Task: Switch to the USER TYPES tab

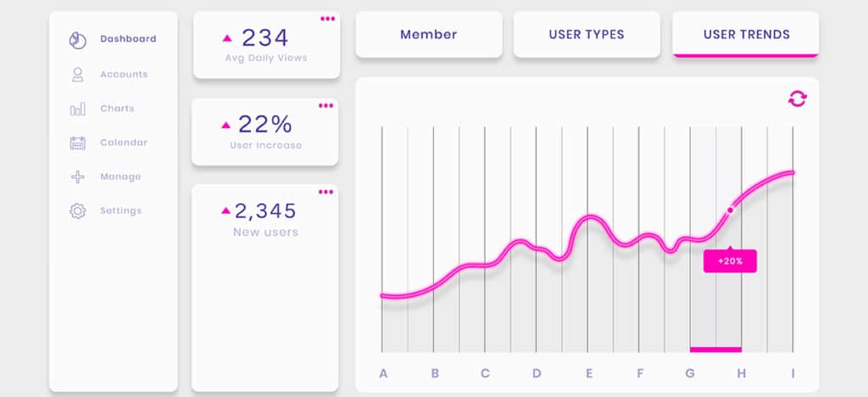Action: point(586,35)
